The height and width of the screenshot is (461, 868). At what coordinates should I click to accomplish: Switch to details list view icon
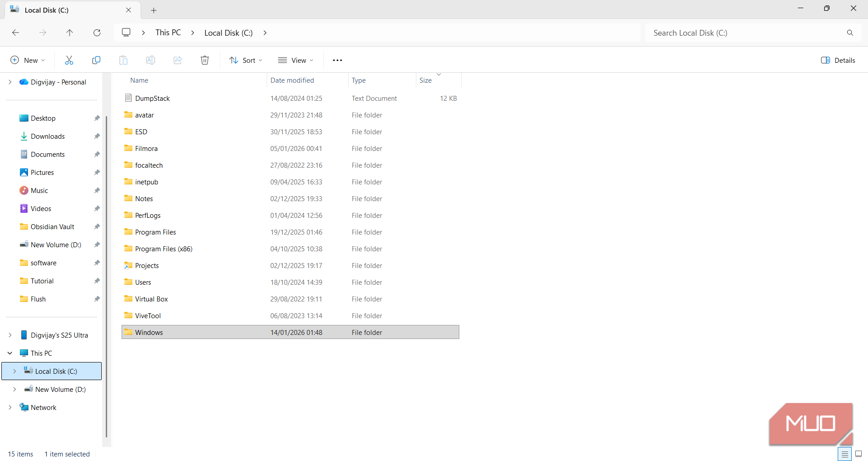[x=844, y=454]
